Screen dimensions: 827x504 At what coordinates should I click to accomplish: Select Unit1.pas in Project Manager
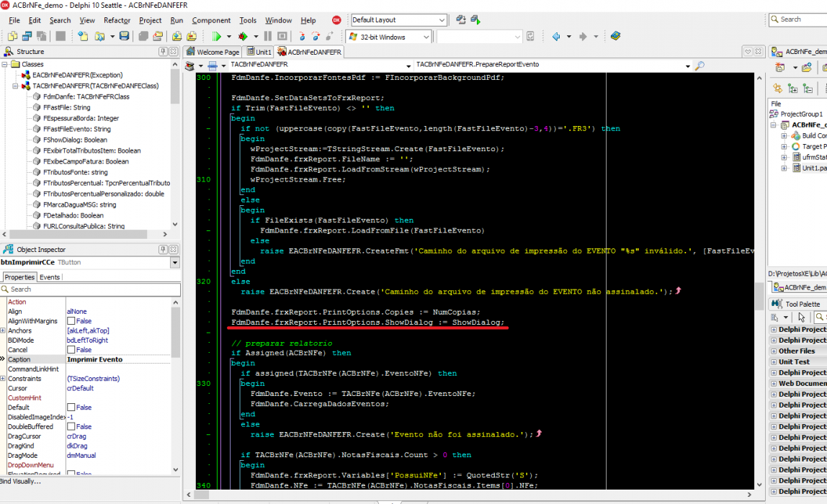click(x=814, y=168)
